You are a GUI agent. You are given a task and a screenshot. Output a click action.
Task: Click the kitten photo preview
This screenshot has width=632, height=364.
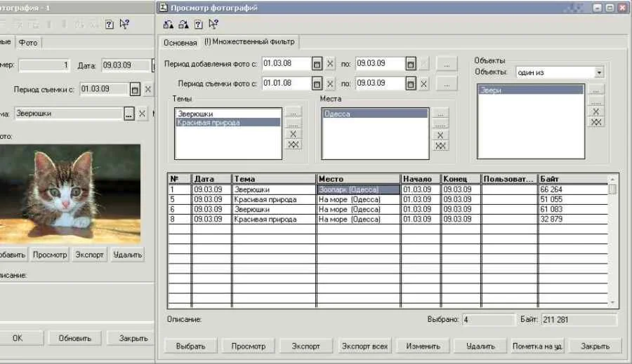(69, 194)
